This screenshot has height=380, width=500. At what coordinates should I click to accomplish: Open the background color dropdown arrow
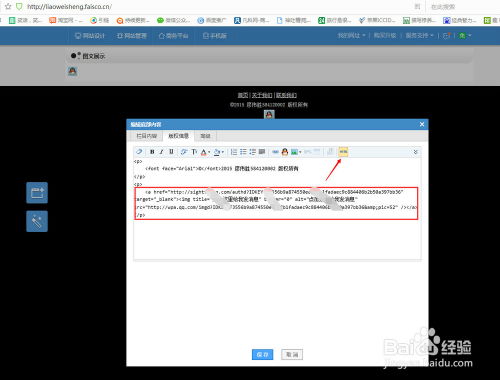(222, 152)
